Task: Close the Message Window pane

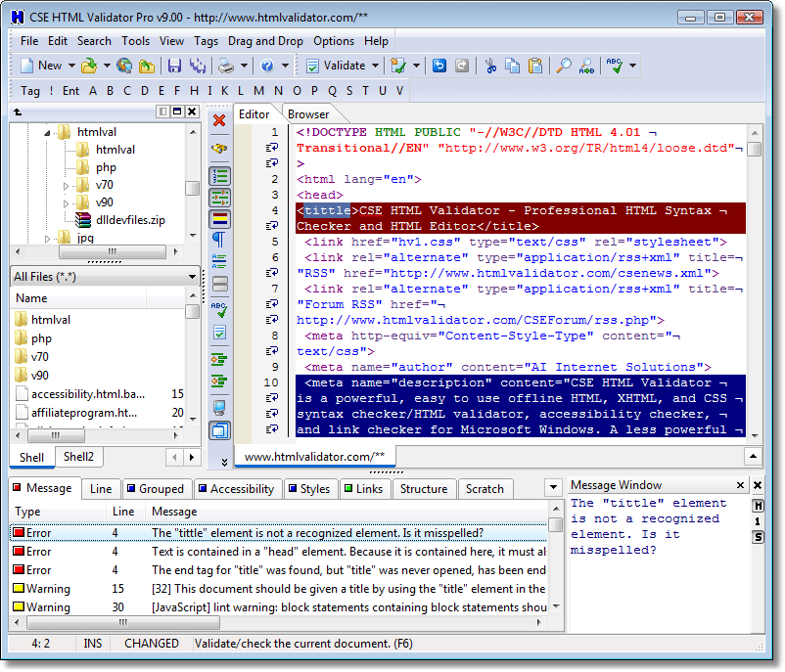Action: (740, 485)
